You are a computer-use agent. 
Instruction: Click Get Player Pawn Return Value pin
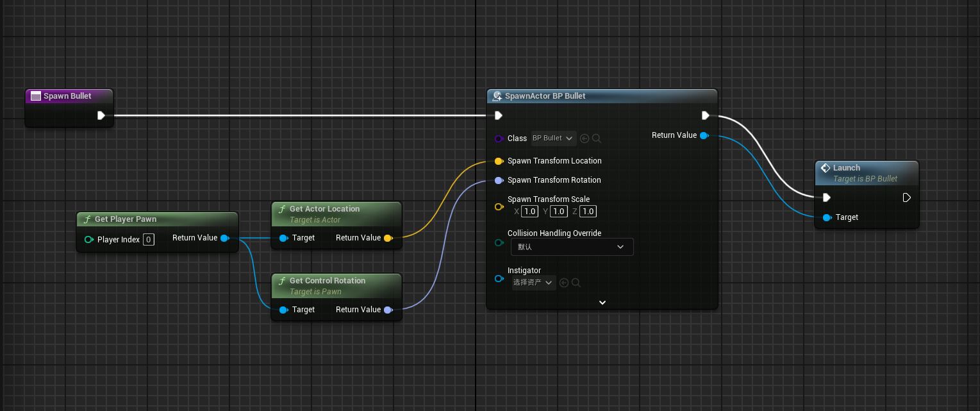pos(225,238)
